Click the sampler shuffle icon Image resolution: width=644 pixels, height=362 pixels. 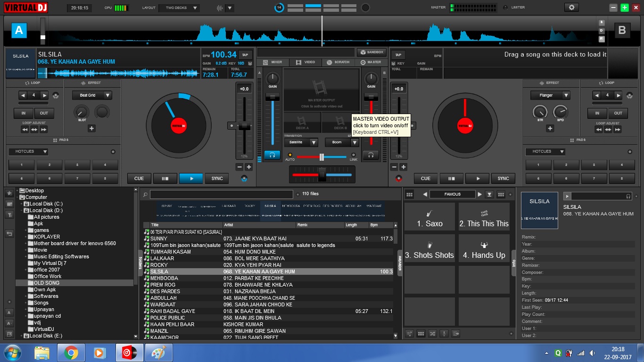pos(432,333)
